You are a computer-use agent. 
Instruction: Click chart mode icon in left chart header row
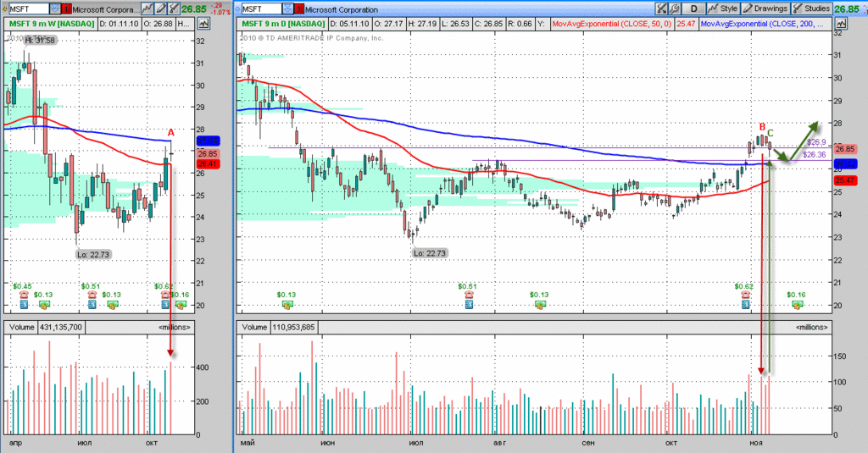(x=203, y=24)
